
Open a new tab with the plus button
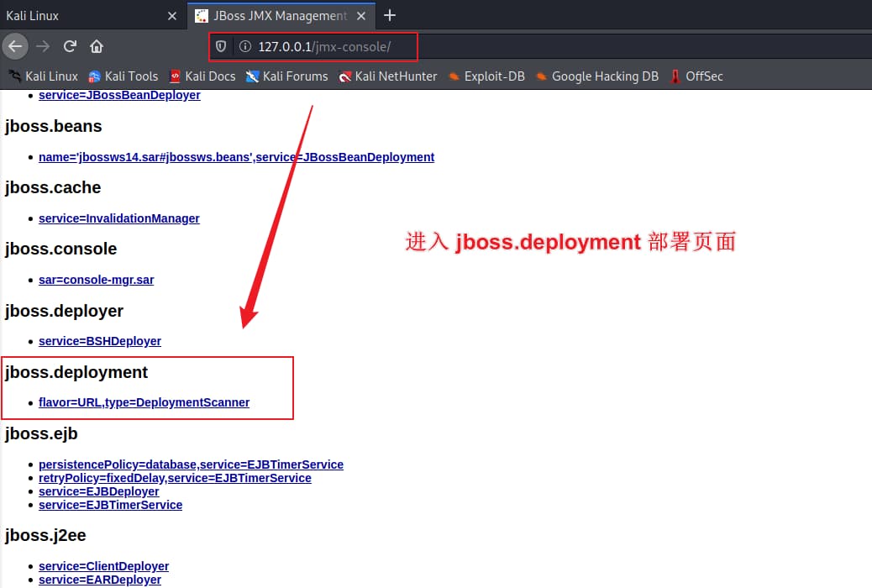[390, 15]
